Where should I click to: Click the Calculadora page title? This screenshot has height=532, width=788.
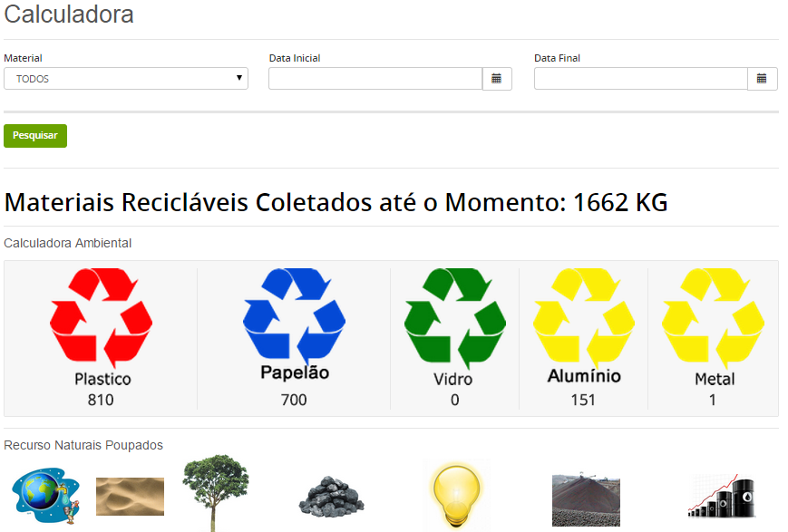tap(69, 15)
